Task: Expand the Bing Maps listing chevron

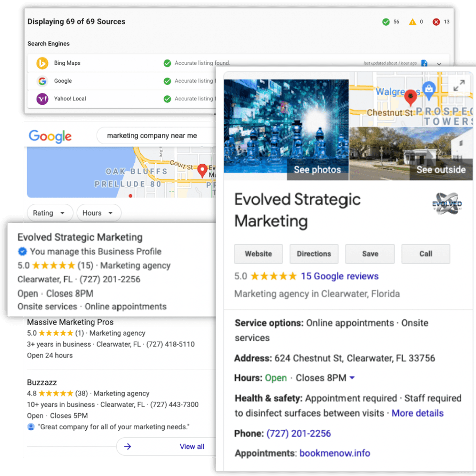Action: pyautogui.click(x=439, y=63)
